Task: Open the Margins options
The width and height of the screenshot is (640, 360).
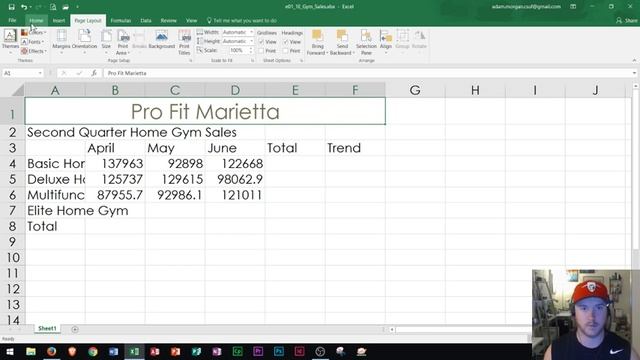Action: (61, 42)
